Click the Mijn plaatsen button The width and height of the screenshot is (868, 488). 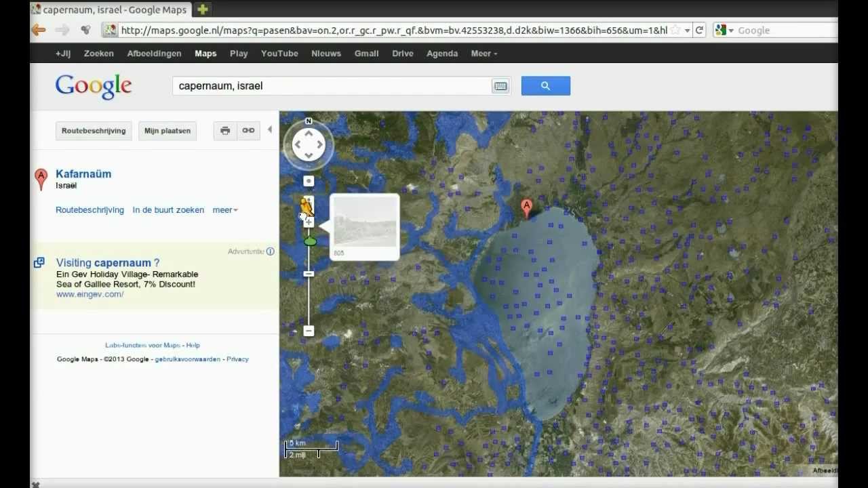[167, 131]
